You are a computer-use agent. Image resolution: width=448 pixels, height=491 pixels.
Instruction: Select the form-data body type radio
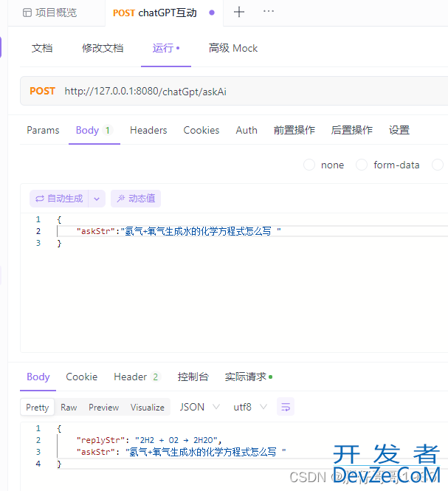click(x=362, y=165)
